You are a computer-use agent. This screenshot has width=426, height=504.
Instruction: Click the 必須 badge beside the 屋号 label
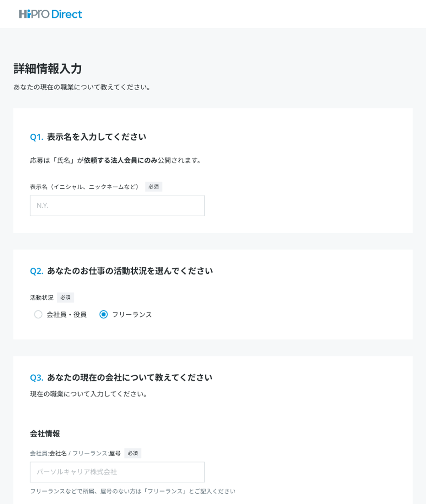tap(133, 453)
